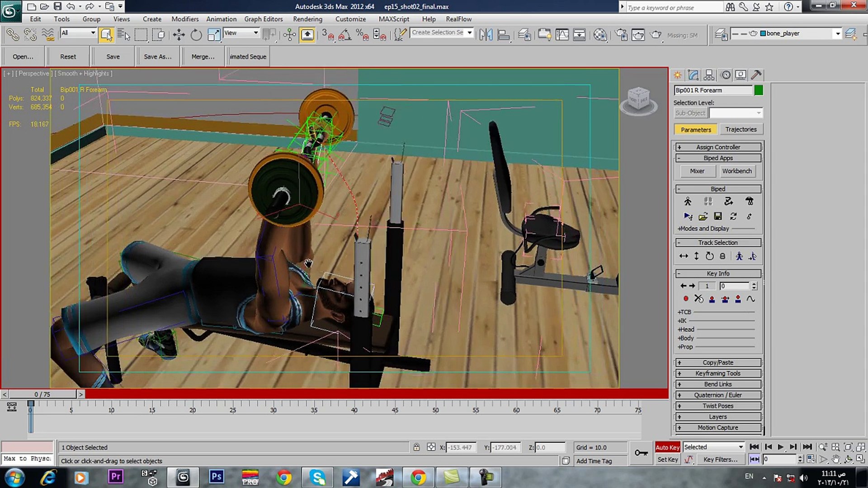The width and height of the screenshot is (868, 488).
Task: Switch to the Trajectories tab
Action: tap(741, 130)
